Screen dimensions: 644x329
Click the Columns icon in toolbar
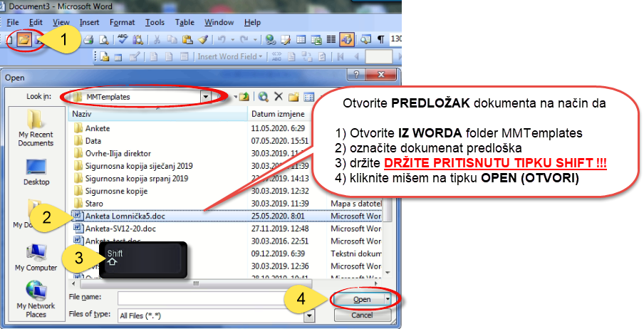tap(331, 39)
